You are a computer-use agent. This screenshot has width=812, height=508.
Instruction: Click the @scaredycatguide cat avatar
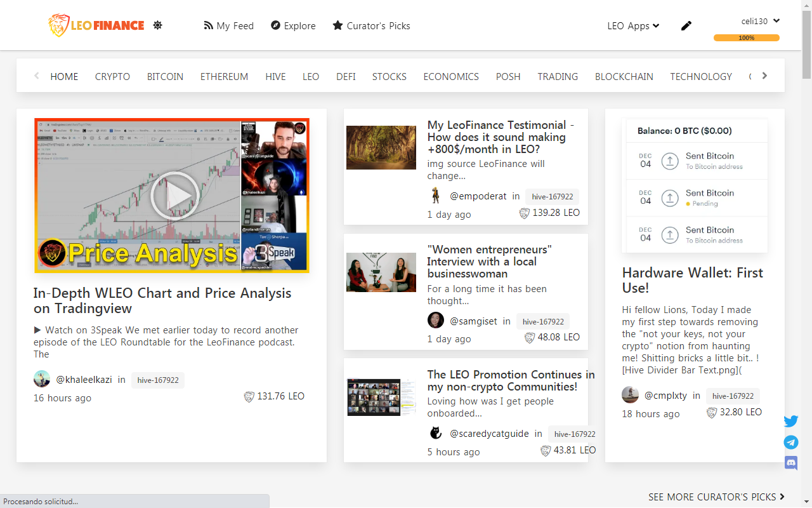coord(436,433)
